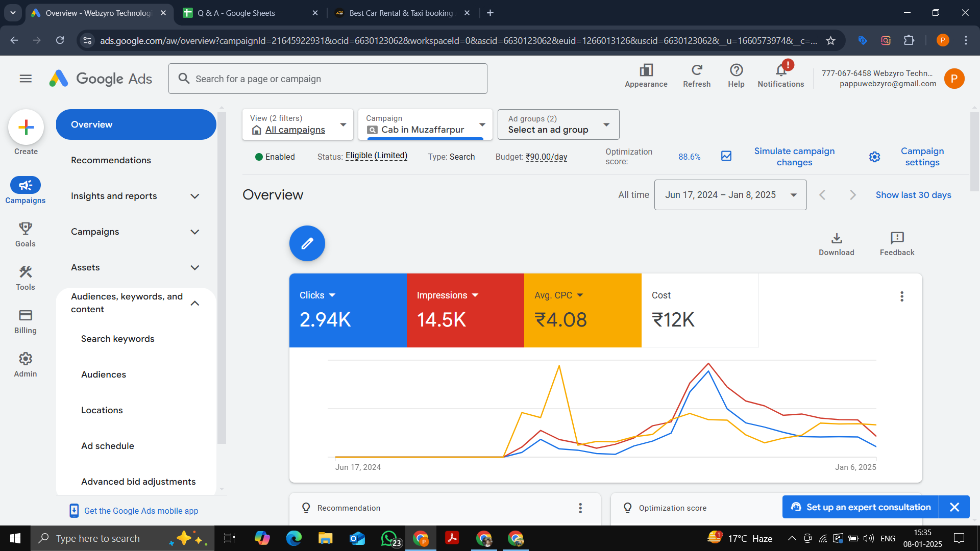Open Admin in left rail
The image size is (980, 551).
[x=26, y=364]
